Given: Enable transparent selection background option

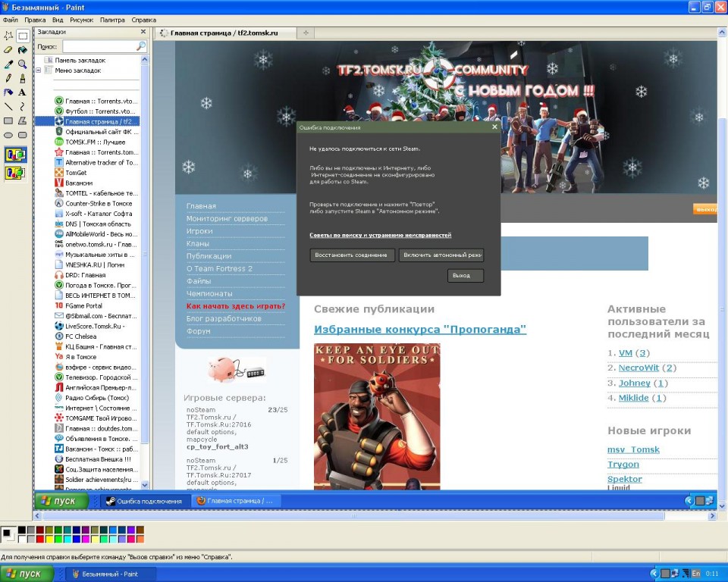Looking at the screenshot, I should click(15, 173).
